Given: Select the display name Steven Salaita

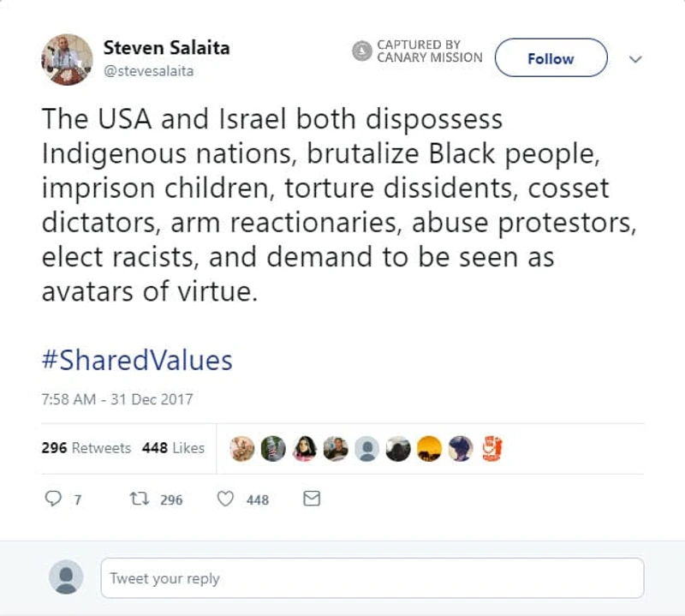Looking at the screenshot, I should click(x=166, y=49).
